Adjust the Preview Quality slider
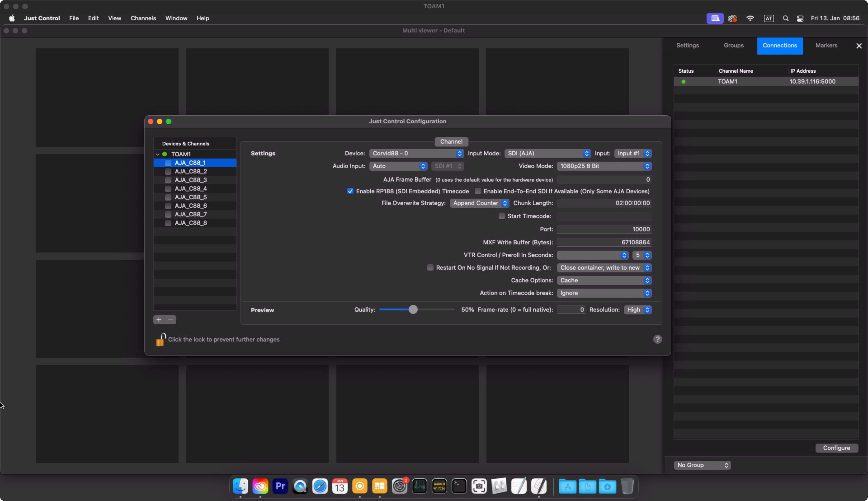Viewport: 868px width, 501px height. point(413,310)
